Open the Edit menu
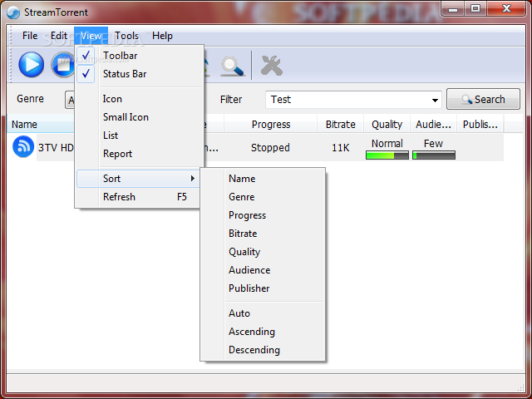 coord(59,36)
